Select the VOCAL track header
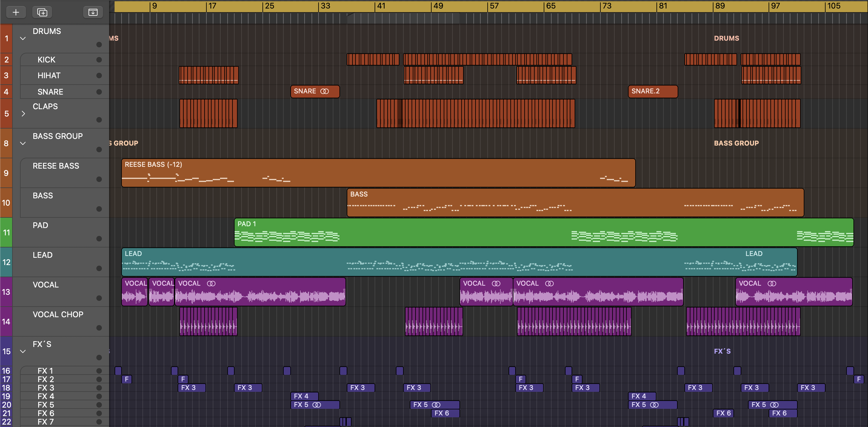 61,292
